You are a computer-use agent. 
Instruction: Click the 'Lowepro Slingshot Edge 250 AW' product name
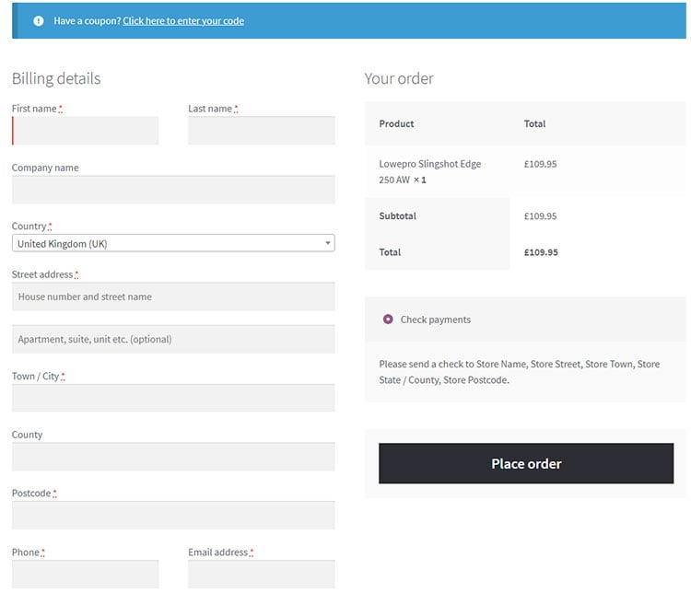[x=429, y=171]
